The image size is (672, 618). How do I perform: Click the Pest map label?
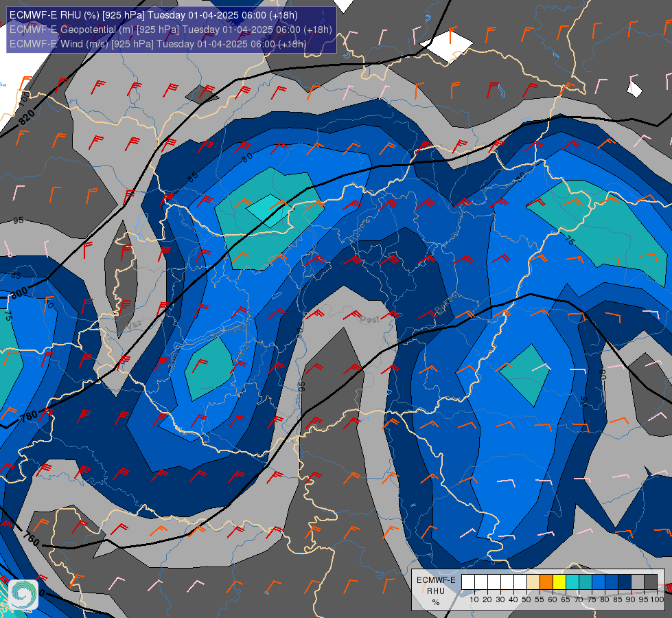pos(370,319)
